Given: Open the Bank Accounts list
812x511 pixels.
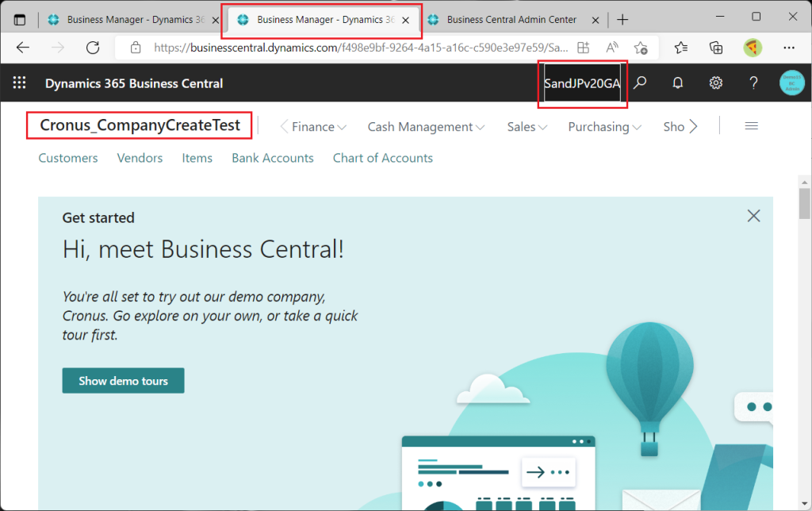Looking at the screenshot, I should (x=273, y=158).
